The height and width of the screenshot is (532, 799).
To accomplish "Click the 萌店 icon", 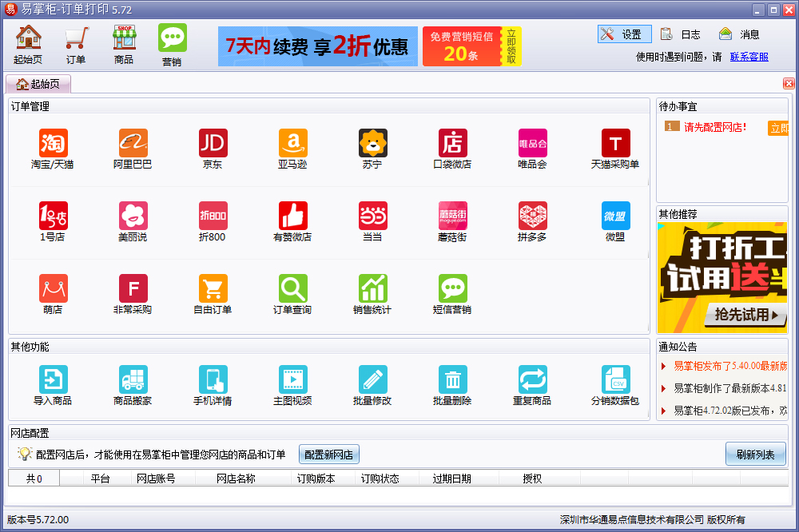I will pyautogui.click(x=53, y=294).
